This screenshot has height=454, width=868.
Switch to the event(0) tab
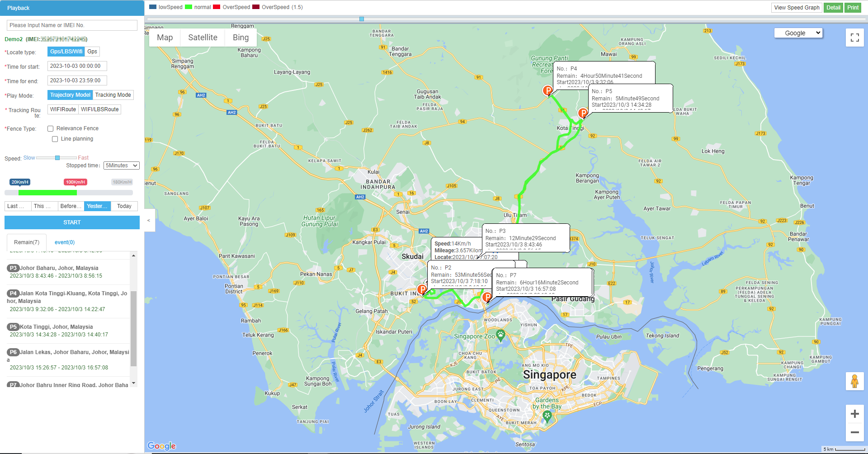click(x=65, y=242)
